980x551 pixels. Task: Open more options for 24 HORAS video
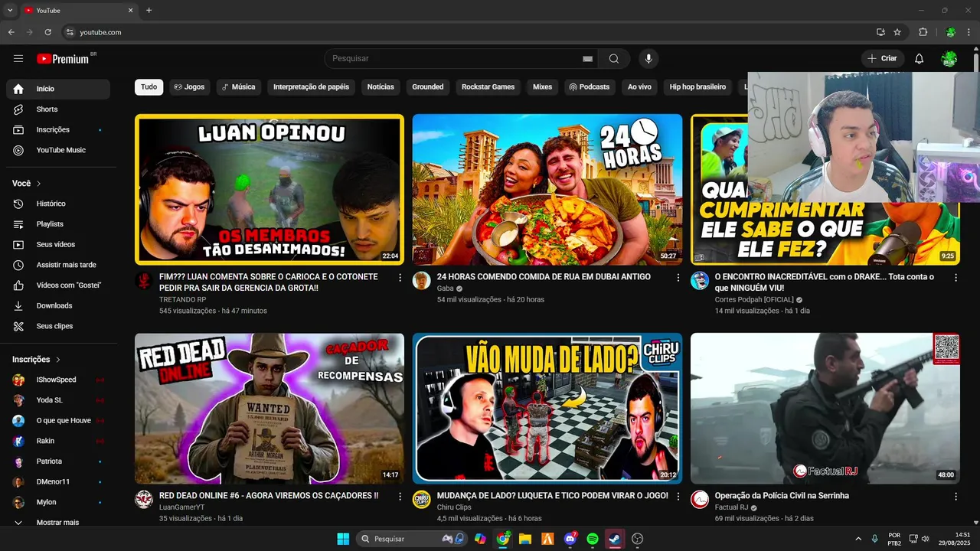pyautogui.click(x=678, y=278)
